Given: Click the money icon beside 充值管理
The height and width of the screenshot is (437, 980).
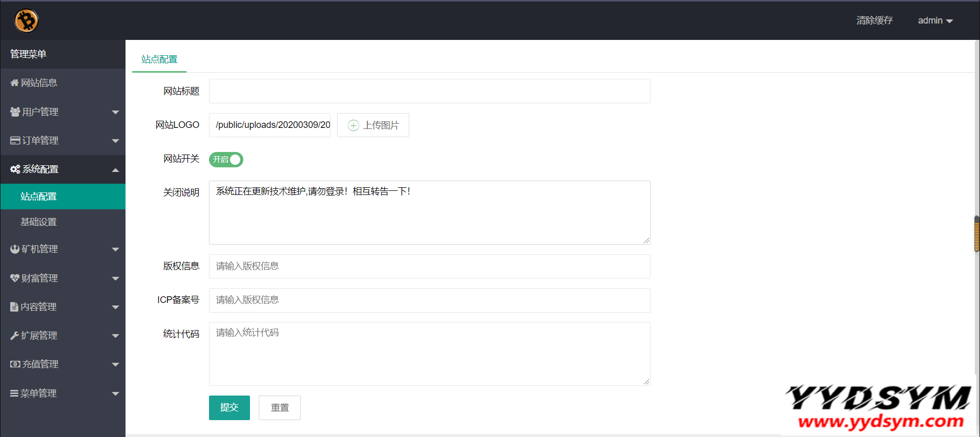Looking at the screenshot, I should (15, 364).
